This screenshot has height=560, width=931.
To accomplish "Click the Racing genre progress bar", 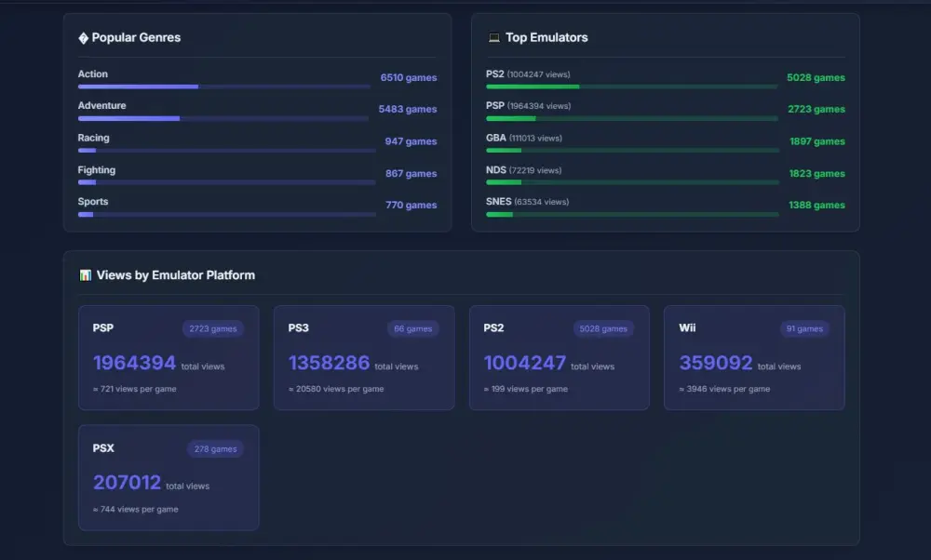I will tap(227, 151).
